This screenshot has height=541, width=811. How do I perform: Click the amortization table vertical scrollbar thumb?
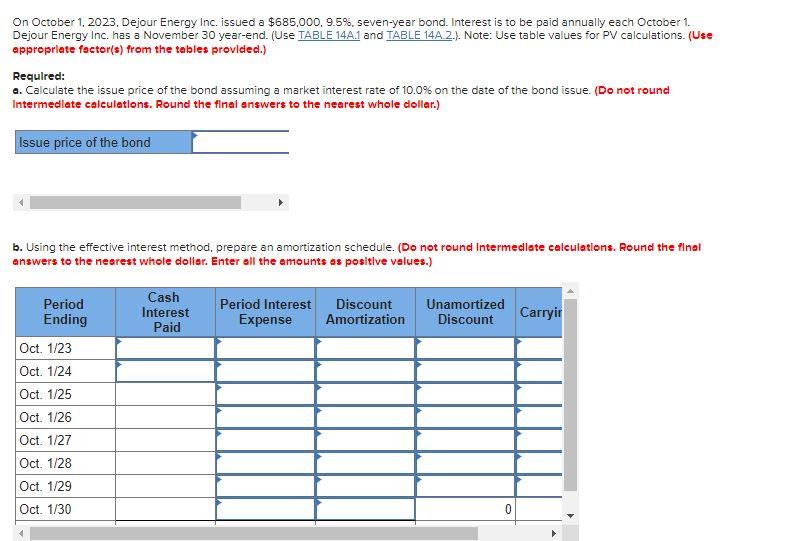(570, 395)
